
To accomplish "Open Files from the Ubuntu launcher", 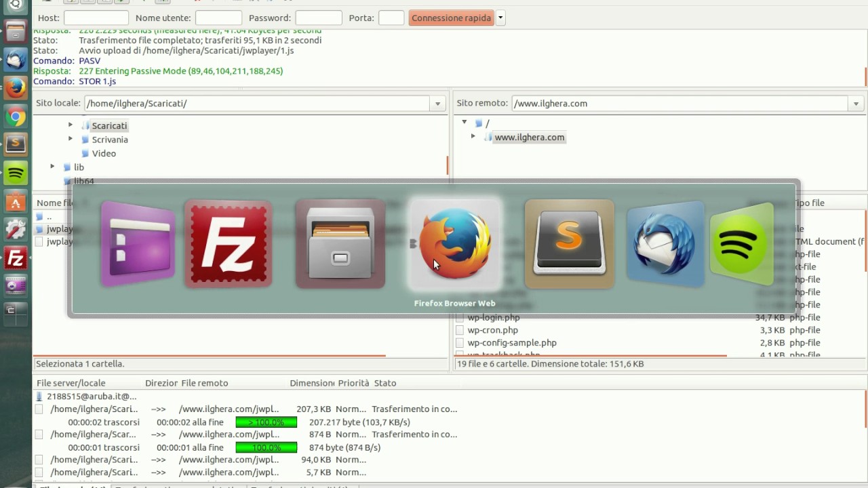I will click(16, 31).
